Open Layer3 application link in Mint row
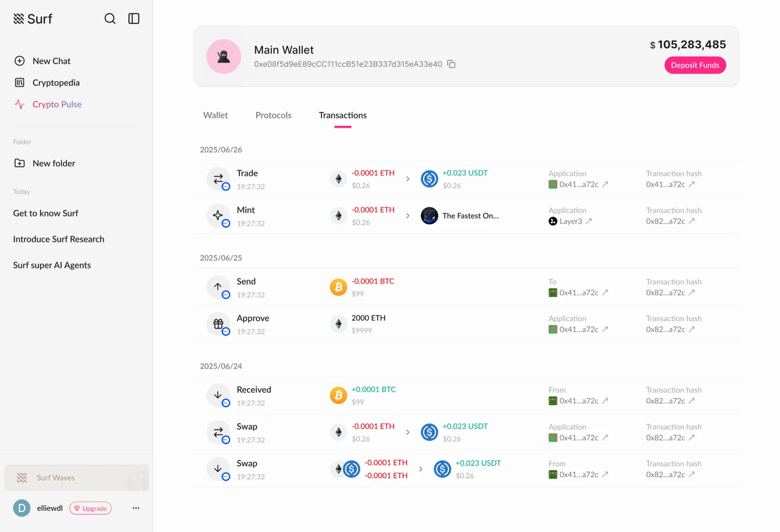Image resolution: width=780 pixels, height=532 pixels. pyautogui.click(x=570, y=221)
